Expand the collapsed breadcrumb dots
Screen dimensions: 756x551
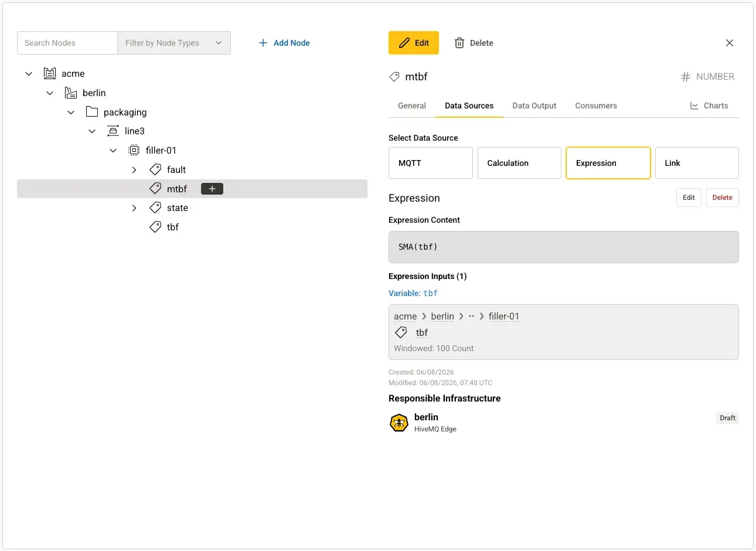471,316
